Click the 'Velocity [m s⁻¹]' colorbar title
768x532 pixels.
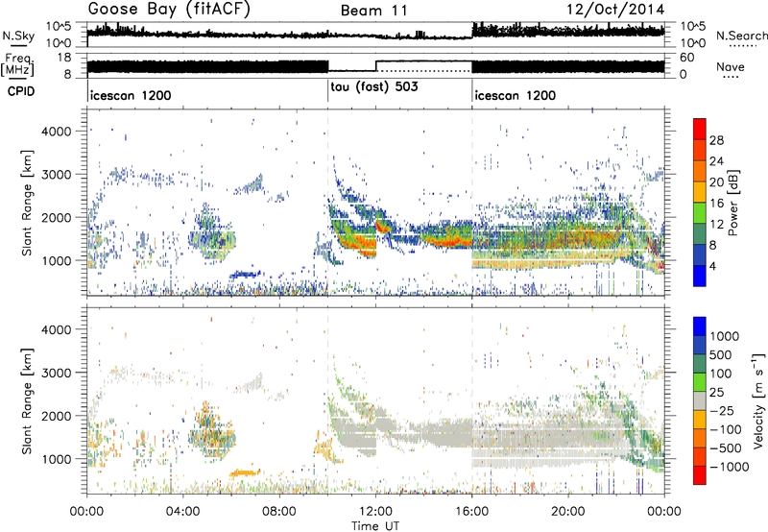(758, 400)
